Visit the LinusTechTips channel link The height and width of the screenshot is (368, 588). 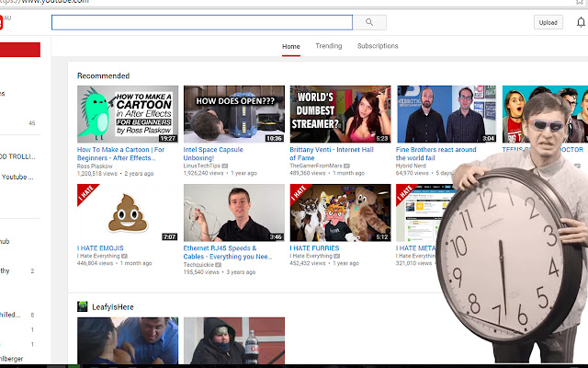point(205,165)
